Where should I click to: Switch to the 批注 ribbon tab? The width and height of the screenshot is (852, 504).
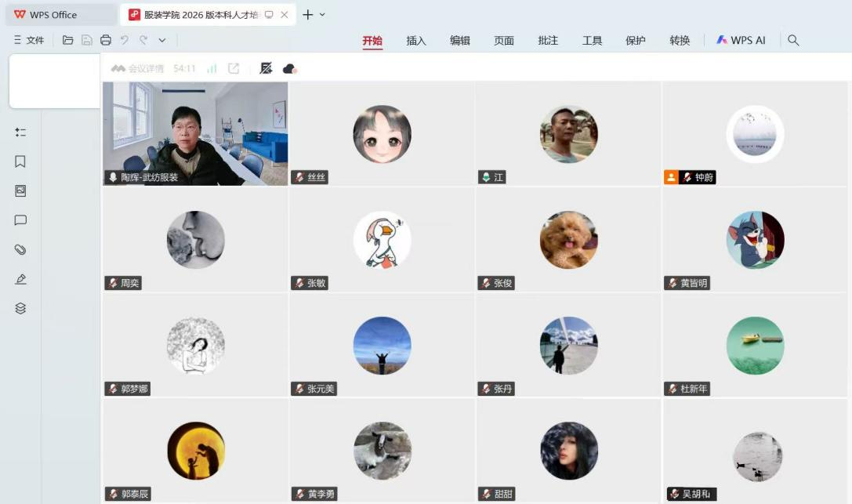point(548,41)
